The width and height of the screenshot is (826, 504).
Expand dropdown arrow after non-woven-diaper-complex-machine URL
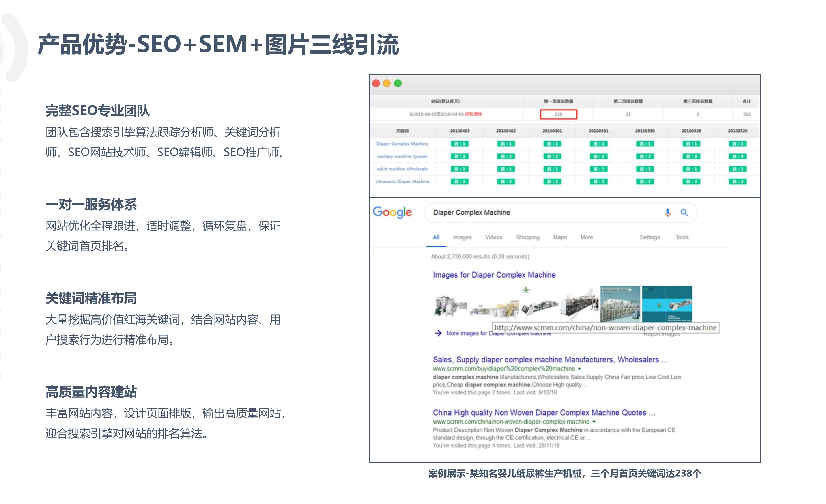tap(594, 422)
